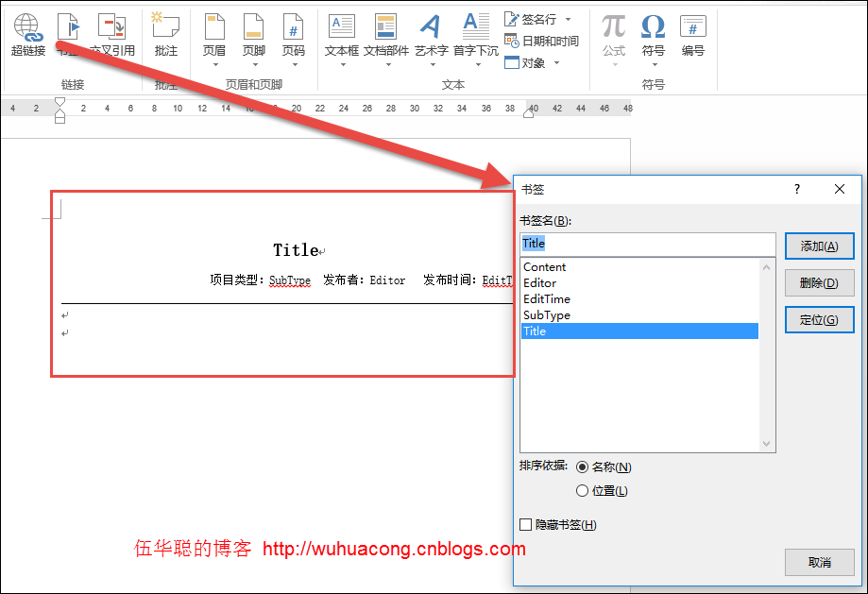Close the Bookmark dialog
The width and height of the screenshot is (868, 594).
pos(840,189)
